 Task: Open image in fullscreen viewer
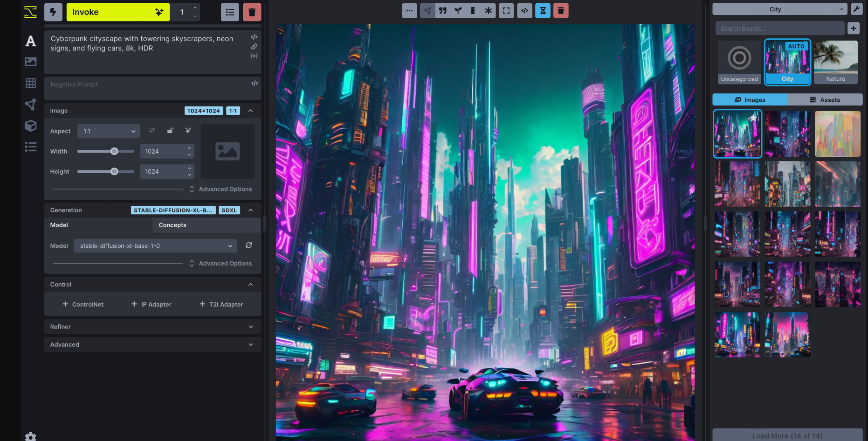506,11
